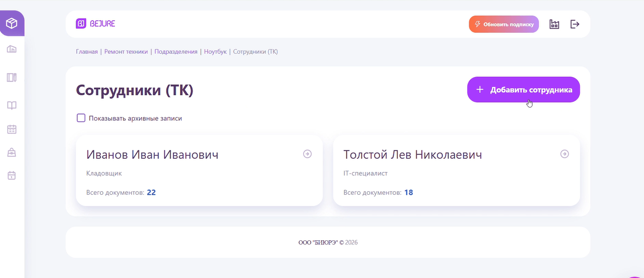Go to Ремонт техники breadcrumb

[126, 52]
